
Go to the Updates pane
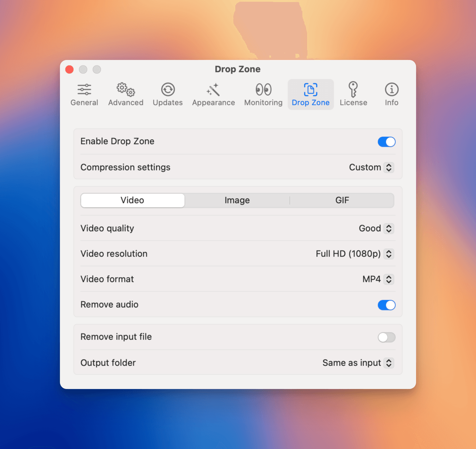coord(168,94)
